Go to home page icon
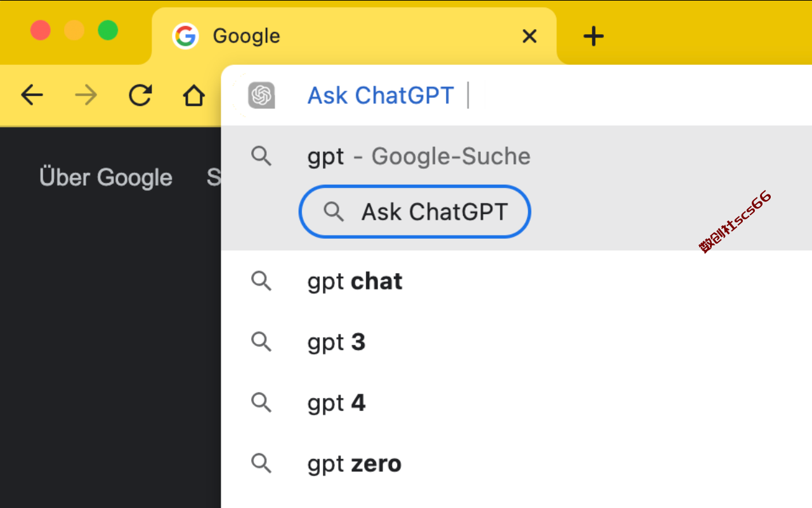The image size is (812, 508). tap(194, 96)
